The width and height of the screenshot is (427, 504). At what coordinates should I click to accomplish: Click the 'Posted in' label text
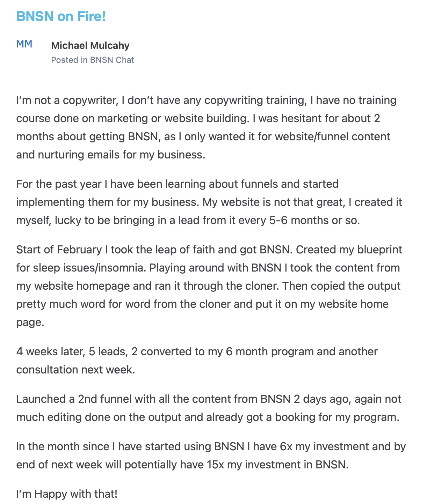(69, 60)
